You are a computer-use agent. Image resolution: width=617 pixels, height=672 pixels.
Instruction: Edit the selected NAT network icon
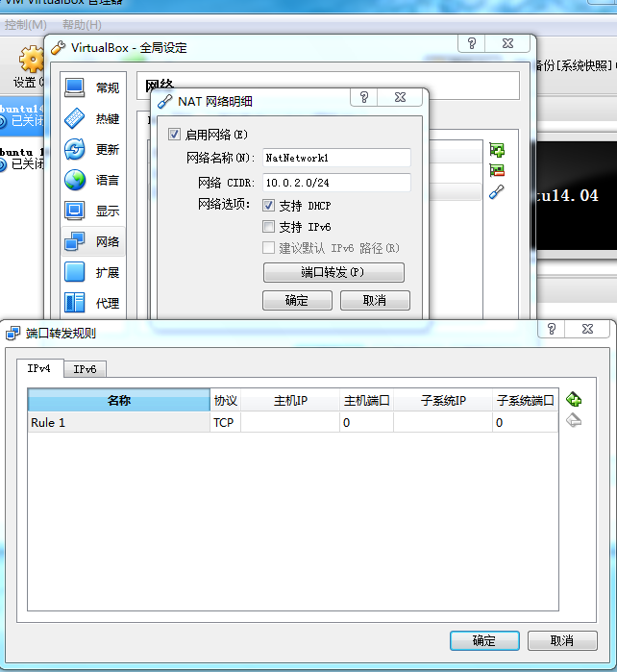pyautogui.click(x=497, y=191)
